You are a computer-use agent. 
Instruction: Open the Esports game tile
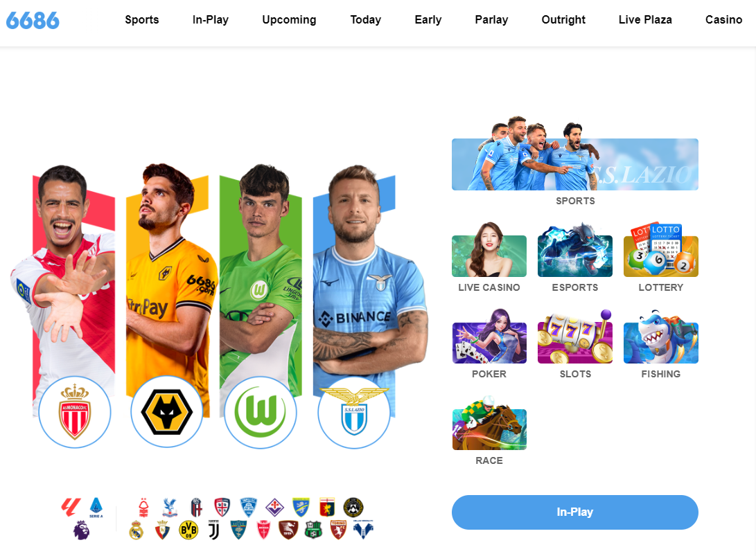[574, 251]
